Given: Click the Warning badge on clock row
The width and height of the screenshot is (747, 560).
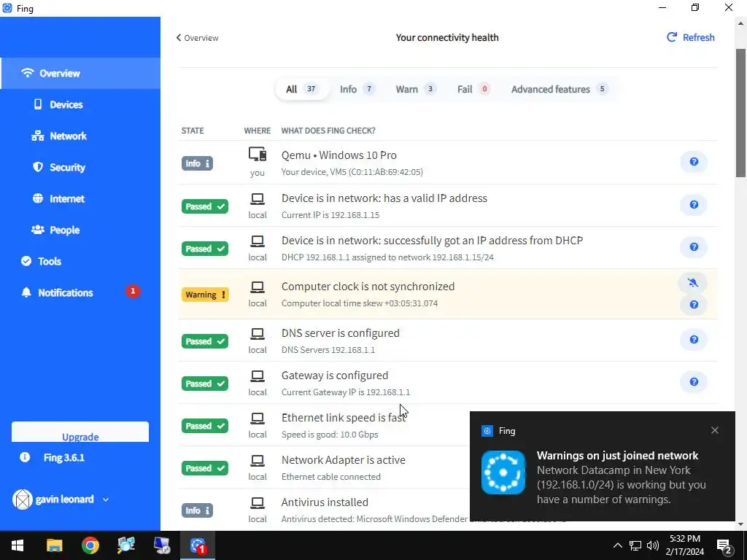Looking at the screenshot, I should click(x=205, y=295).
